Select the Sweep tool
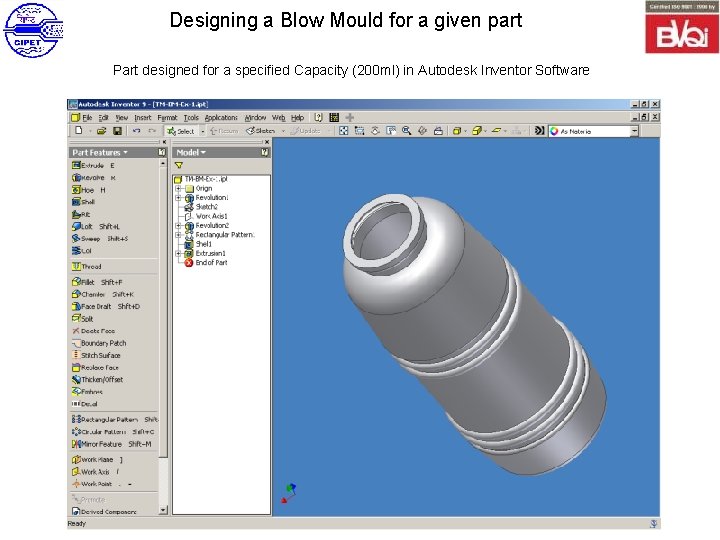This screenshot has width=720, height=540. tap(100, 238)
